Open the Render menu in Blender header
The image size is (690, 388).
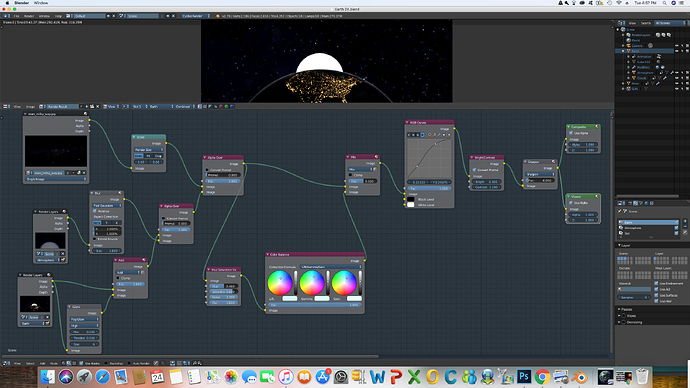[x=29, y=16]
